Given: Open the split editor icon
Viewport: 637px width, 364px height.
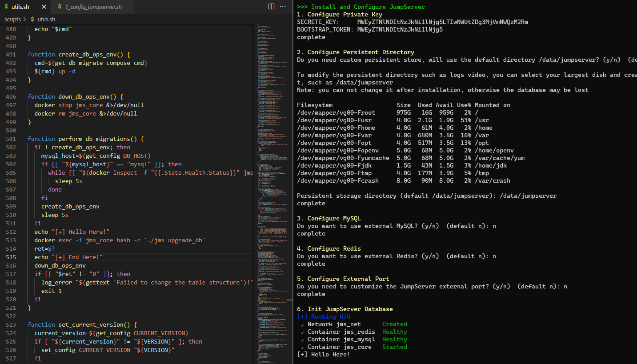Looking at the screenshot, I should (271, 6).
